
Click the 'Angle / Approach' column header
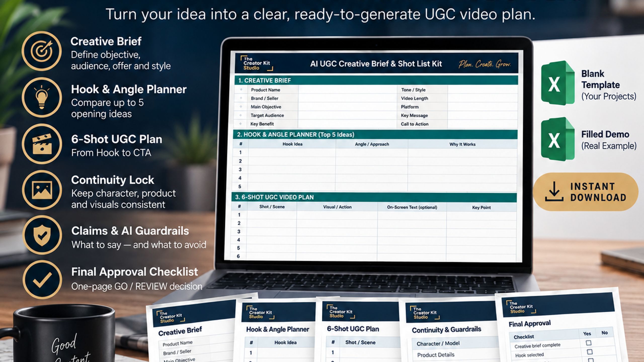click(372, 144)
